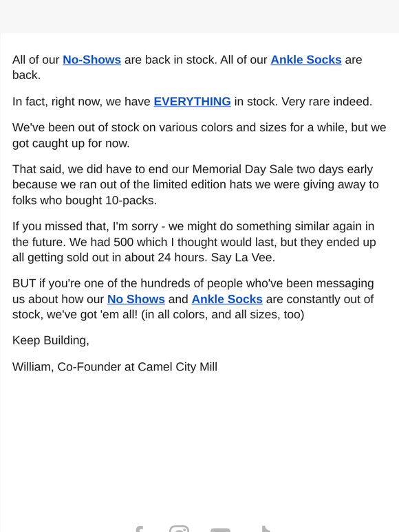Click the 'BUT if you're one of' line

point(193,283)
